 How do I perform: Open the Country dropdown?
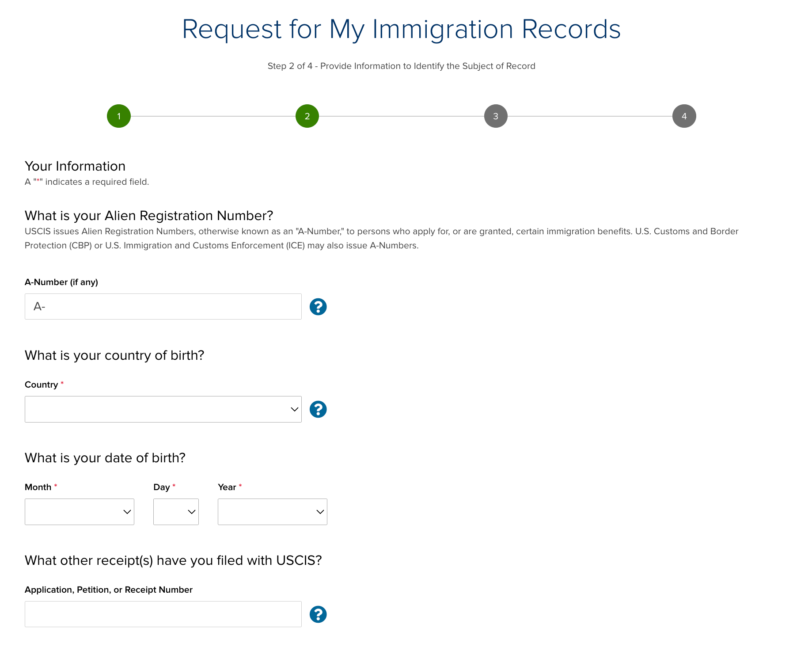(163, 409)
